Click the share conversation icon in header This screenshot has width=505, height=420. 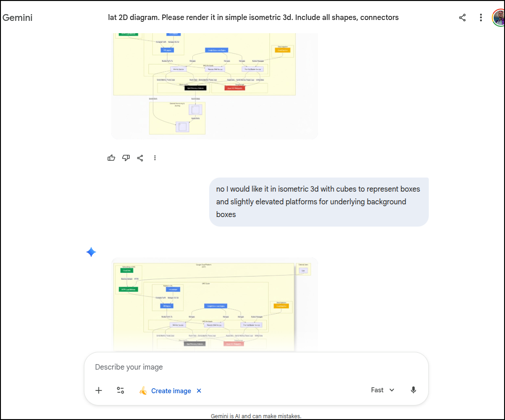coord(462,18)
